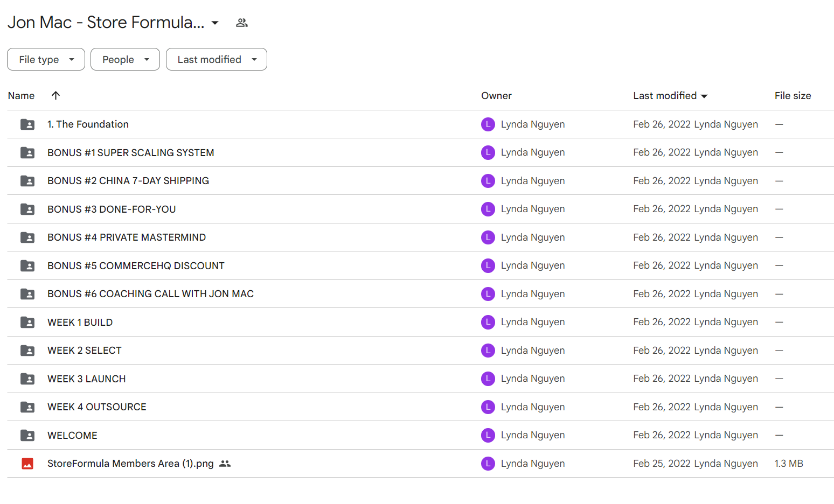Open the folder title dropdown arrow
The width and height of the screenshot is (834, 504).
[x=215, y=23]
